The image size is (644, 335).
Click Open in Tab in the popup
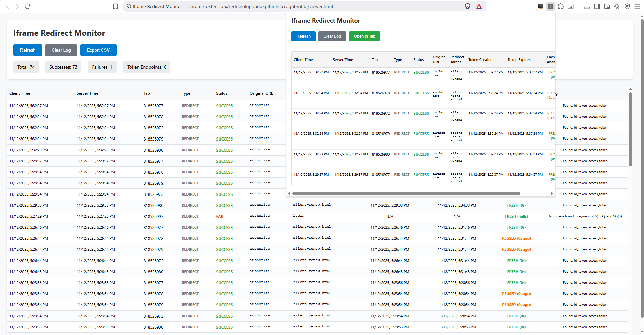coord(364,36)
